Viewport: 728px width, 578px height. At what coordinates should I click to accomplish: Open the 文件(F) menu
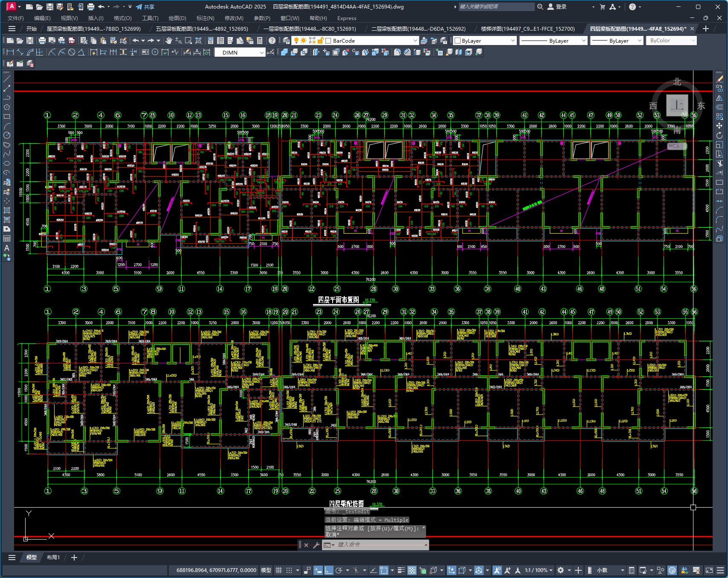tap(16, 18)
